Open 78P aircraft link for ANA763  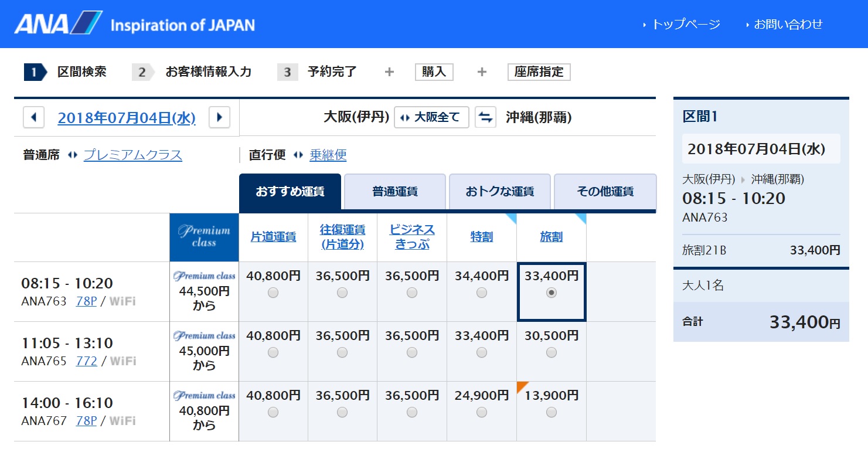tap(86, 301)
